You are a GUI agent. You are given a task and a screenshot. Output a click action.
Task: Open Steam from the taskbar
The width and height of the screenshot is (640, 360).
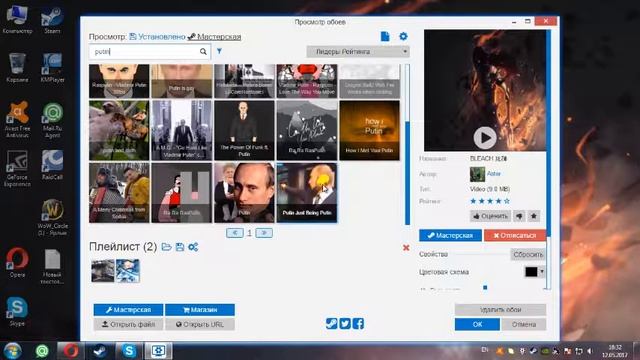point(100,351)
